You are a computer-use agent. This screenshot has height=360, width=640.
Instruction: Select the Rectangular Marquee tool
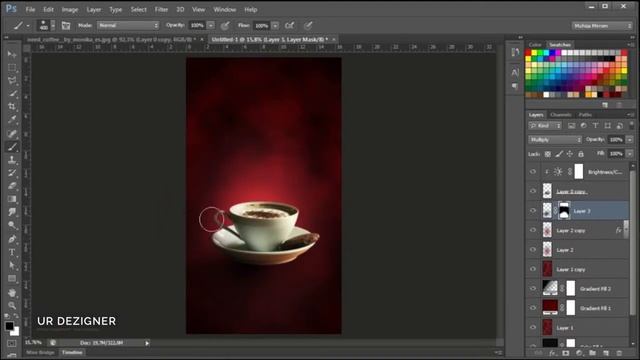click(12, 67)
